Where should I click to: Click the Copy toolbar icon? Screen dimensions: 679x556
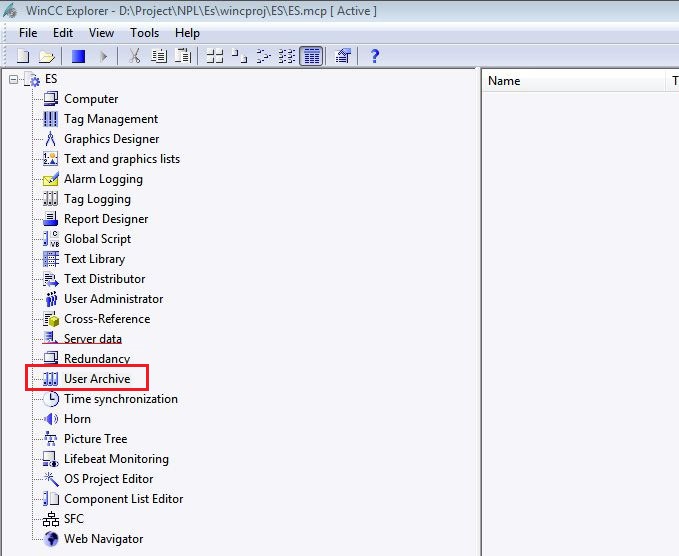pos(159,56)
